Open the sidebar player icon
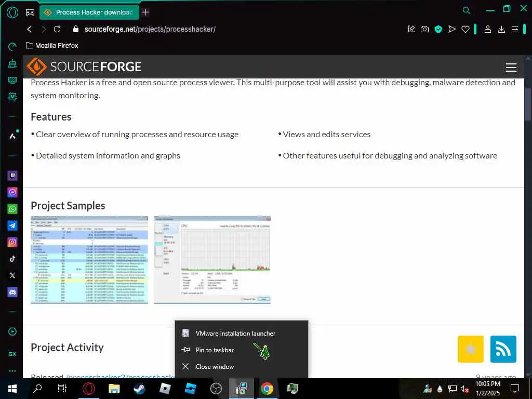The width and height of the screenshot is (532, 399). click(12, 331)
